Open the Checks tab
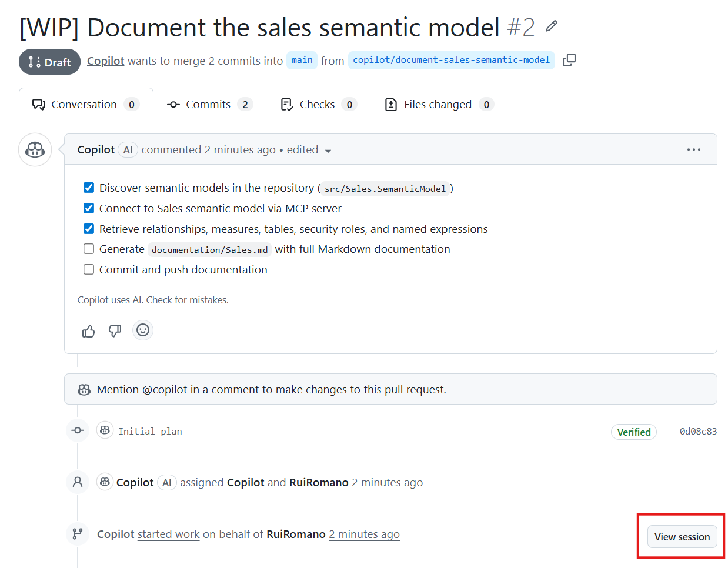 [x=319, y=104]
